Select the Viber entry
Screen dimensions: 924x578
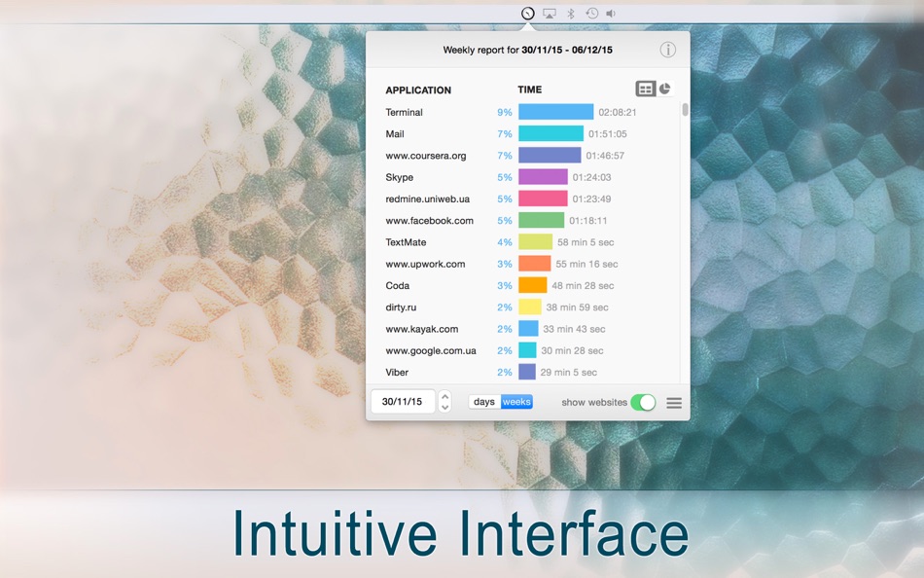pos(397,372)
